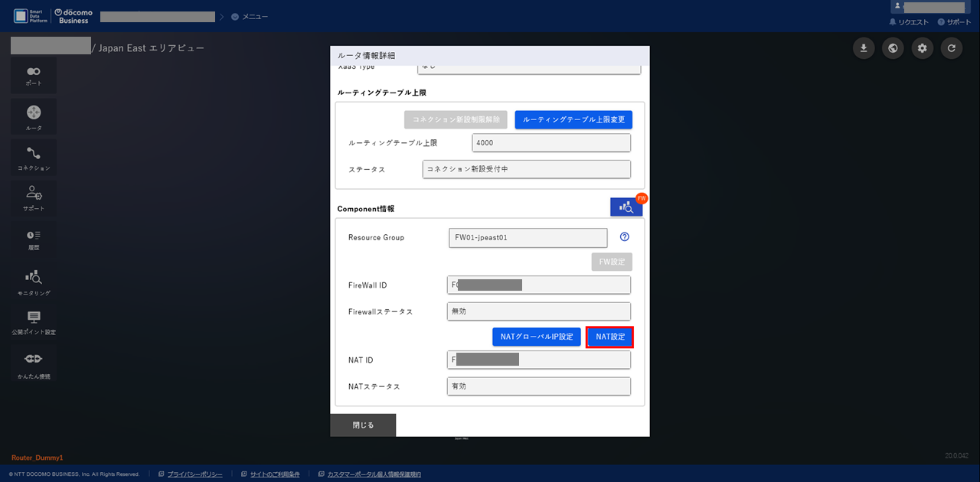Open the プライバシーポリシー footer link
980x482 pixels.
point(194,474)
